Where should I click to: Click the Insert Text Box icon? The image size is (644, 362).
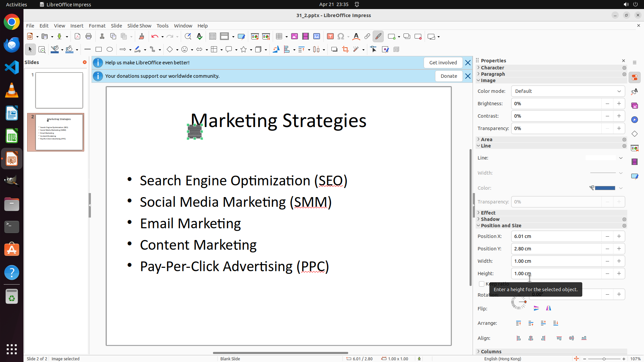[x=330, y=37]
